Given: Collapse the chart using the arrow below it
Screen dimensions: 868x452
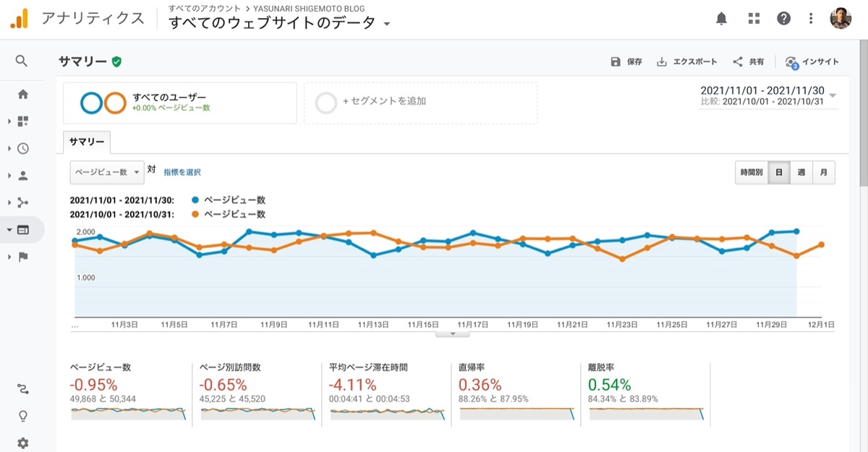Looking at the screenshot, I should pyautogui.click(x=453, y=333).
